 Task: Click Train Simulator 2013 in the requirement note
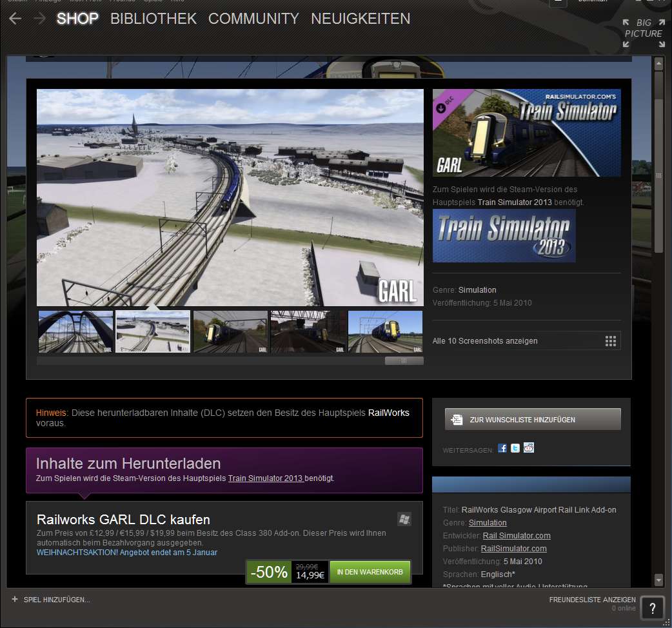pyautogui.click(x=514, y=202)
